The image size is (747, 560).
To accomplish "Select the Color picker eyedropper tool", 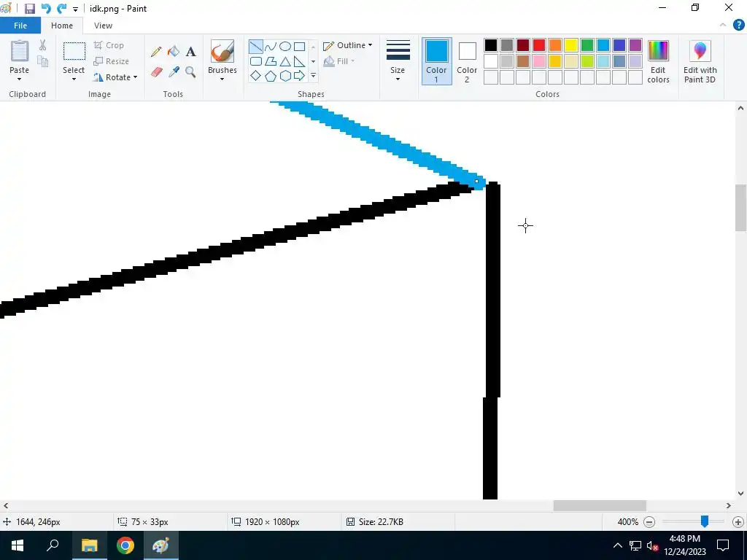I will pyautogui.click(x=174, y=72).
